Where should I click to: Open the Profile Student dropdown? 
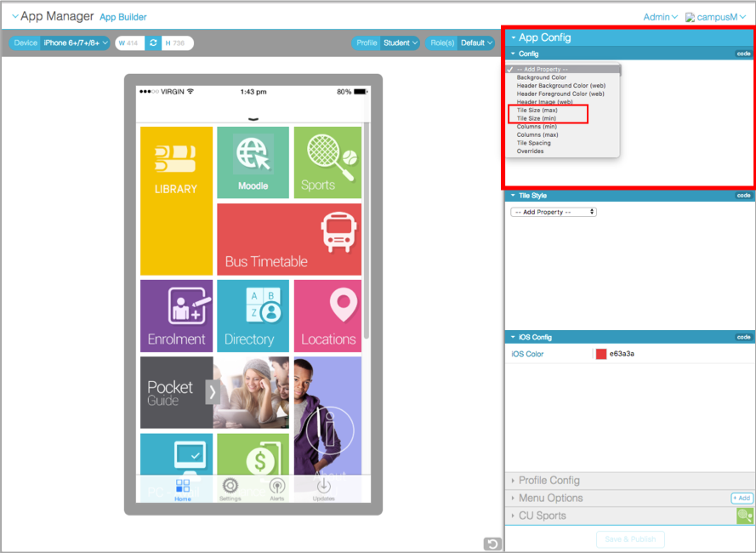[400, 43]
